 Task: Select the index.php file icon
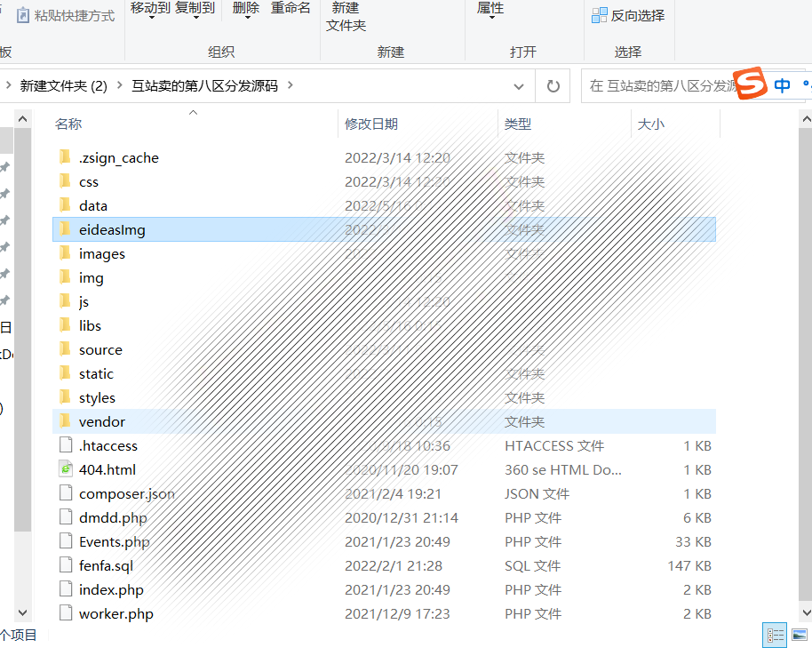[x=66, y=588]
